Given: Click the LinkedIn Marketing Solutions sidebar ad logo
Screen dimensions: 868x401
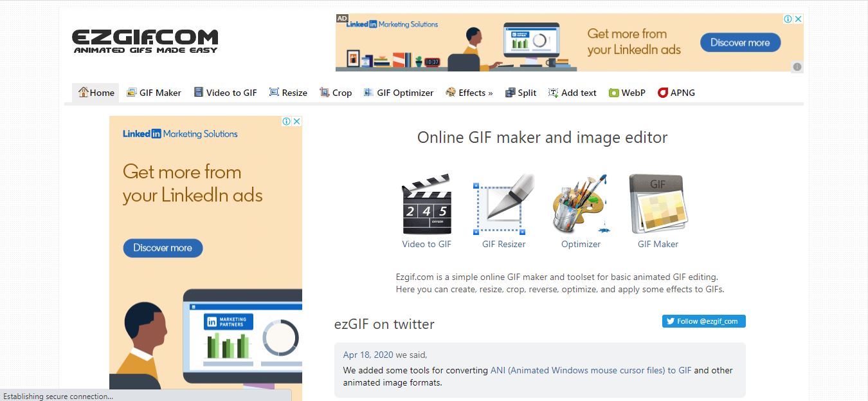Looking at the screenshot, I should 180,134.
